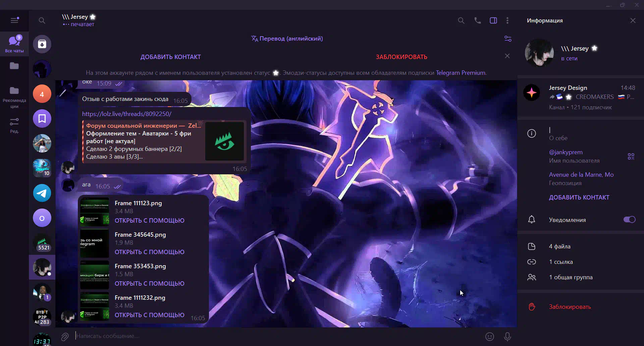Open the chat with 5521 unread badge
Viewport: 644px width, 346px height.
click(42, 243)
